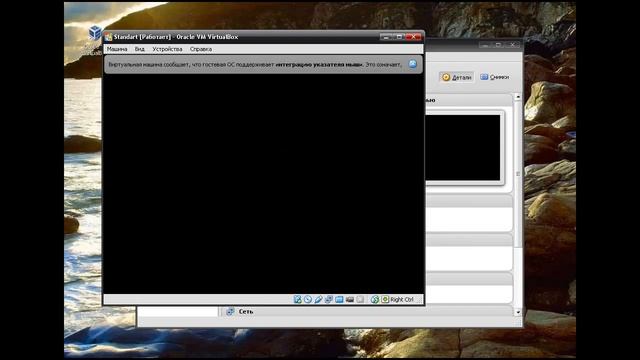
Task: Click the mouse pointer integration notification text
Action: point(255,64)
